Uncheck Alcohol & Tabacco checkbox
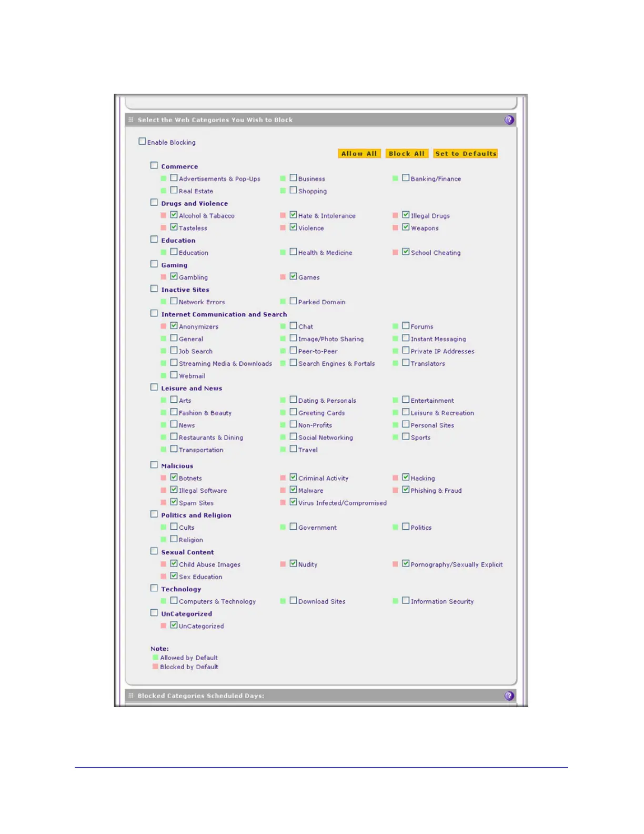This screenshot has width=644, height=834. (174, 215)
